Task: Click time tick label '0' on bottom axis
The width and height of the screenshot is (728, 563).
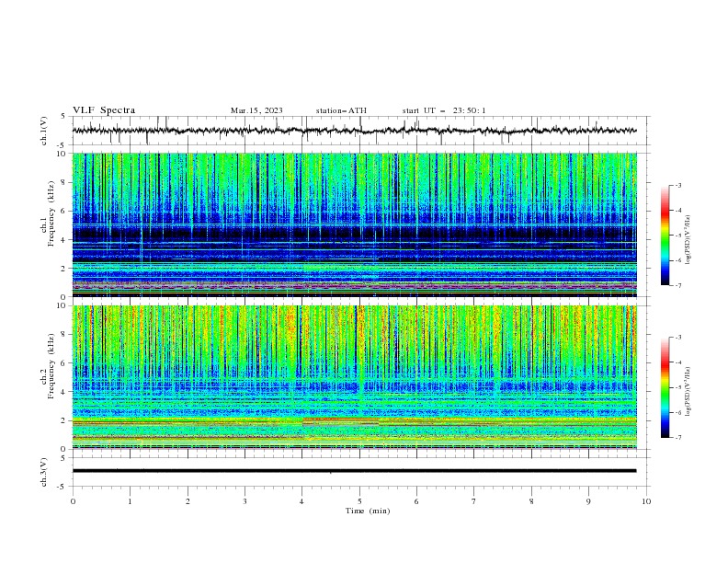Action: click(73, 501)
